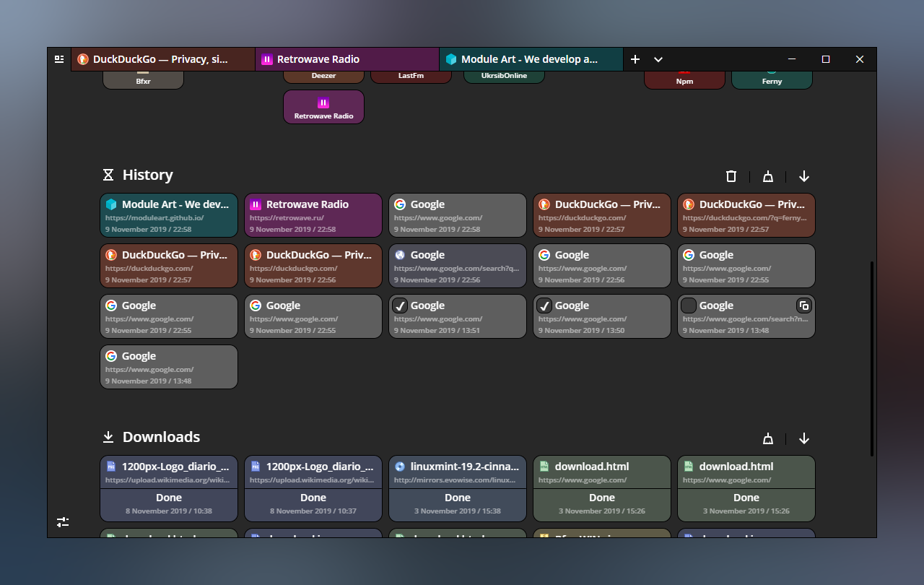The height and width of the screenshot is (585, 924).
Task: Open the LastFm bookmark tile
Action: [411, 77]
